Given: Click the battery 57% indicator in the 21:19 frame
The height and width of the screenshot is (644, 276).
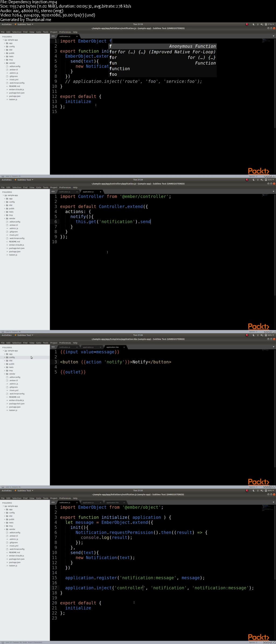Looking at the screenshot, I should coord(269,24).
